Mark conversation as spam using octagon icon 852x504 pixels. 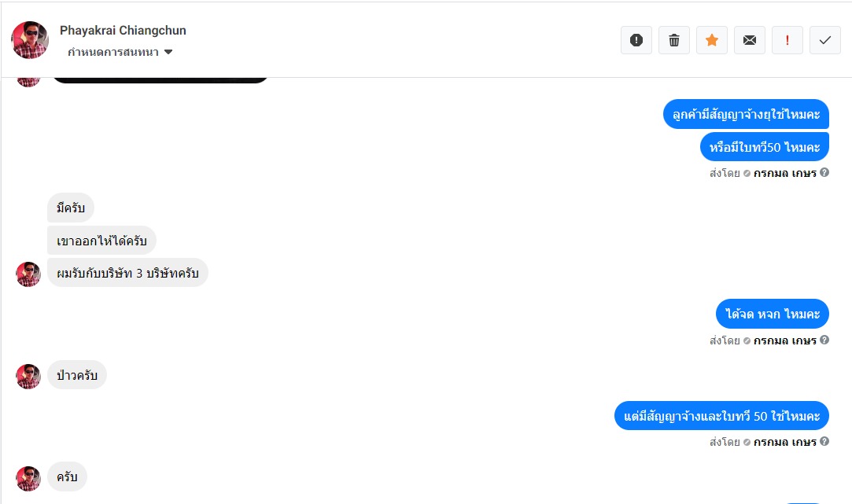636,40
